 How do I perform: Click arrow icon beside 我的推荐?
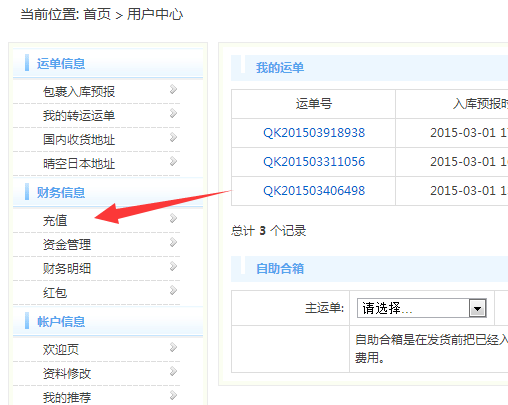173,395
